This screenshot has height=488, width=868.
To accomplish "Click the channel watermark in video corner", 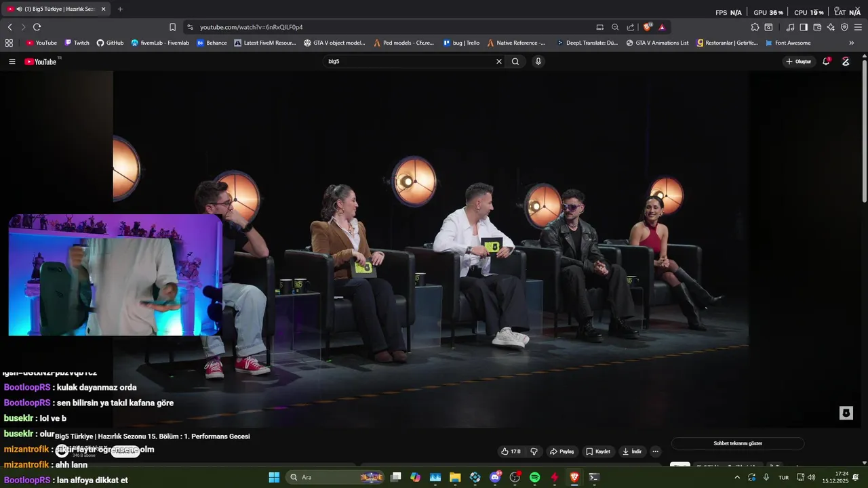I will point(846,413).
